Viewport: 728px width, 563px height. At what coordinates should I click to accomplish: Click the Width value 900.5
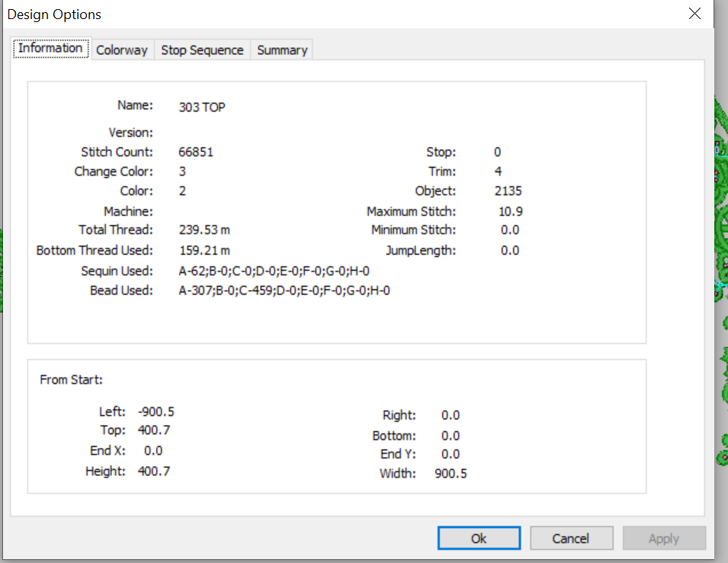point(451,473)
